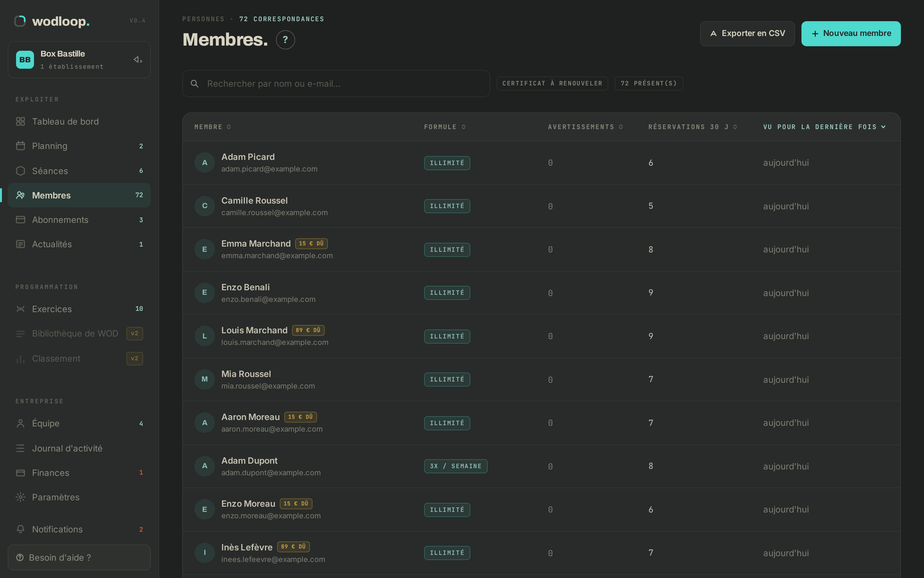The width and height of the screenshot is (924, 578).
Task: Click the Journal d'activité list icon
Action: (21, 448)
